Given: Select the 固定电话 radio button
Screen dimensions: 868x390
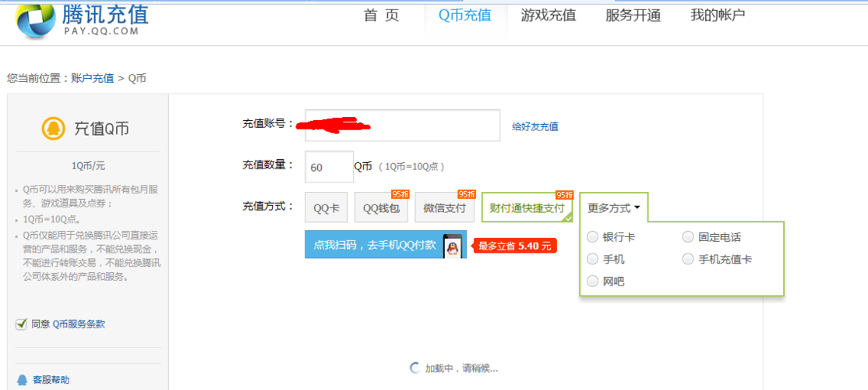Looking at the screenshot, I should [x=688, y=237].
